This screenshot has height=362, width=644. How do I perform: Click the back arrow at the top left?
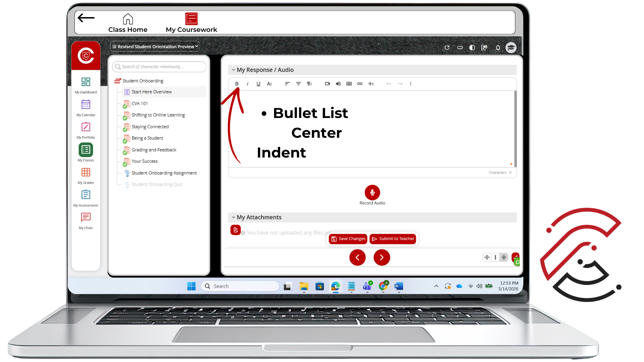pyautogui.click(x=86, y=18)
